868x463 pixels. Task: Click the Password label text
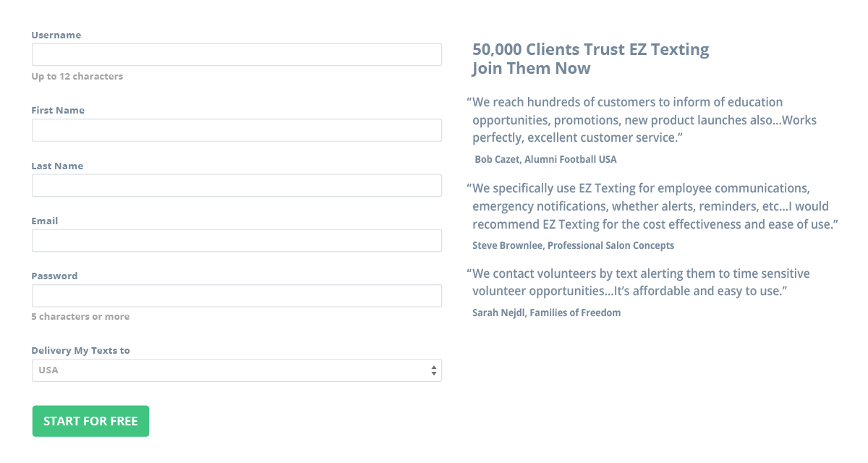[x=54, y=276]
